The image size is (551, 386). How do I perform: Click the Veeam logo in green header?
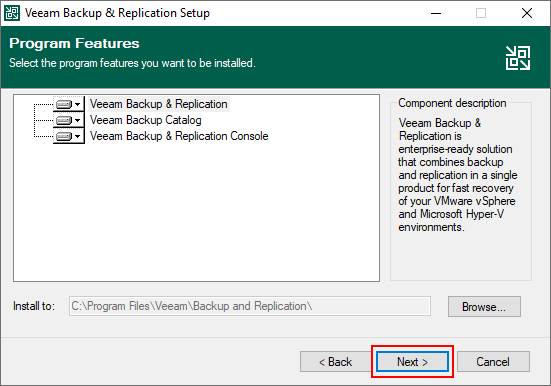pyautogui.click(x=518, y=58)
